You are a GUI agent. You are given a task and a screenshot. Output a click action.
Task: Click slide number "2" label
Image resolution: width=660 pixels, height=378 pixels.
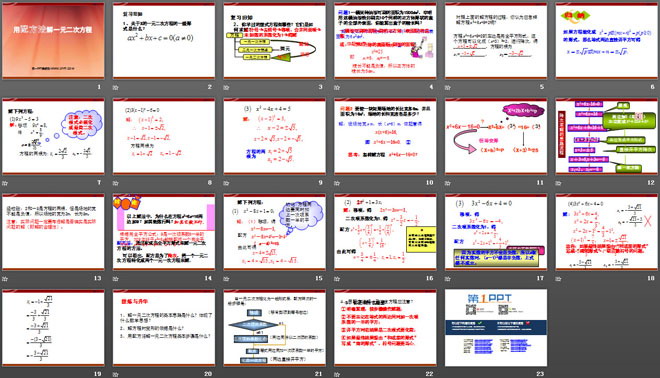[x=210, y=87]
